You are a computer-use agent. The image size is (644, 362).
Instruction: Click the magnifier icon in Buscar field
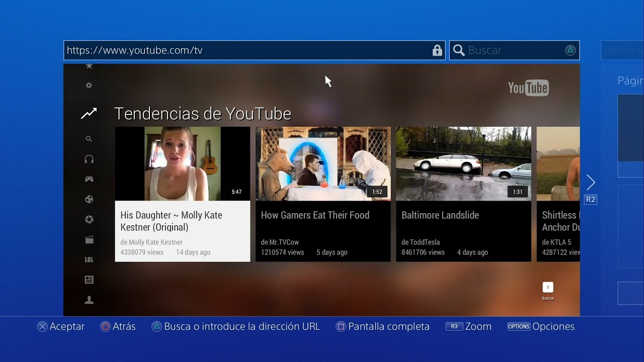click(458, 50)
